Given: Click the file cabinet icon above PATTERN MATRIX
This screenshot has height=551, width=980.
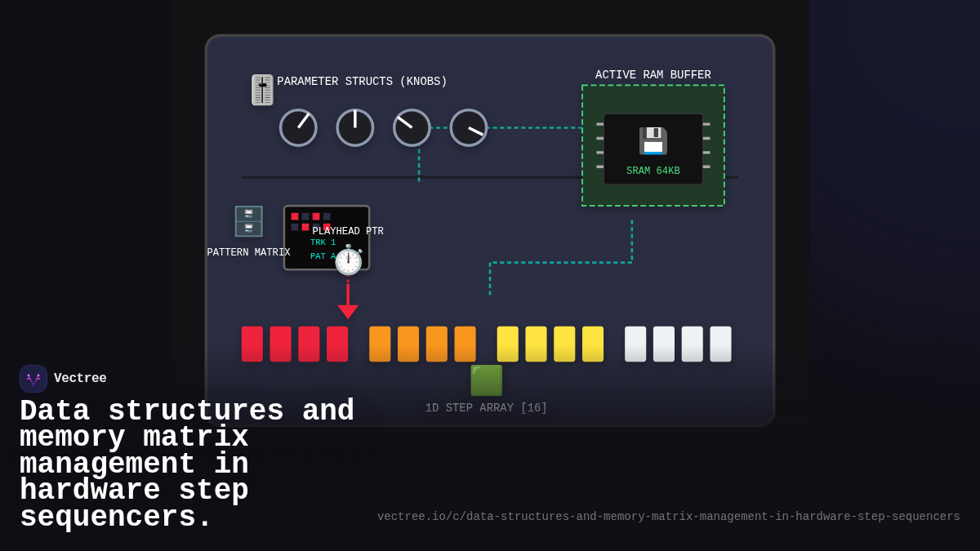Looking at the screenshot, I should tap(248, 221).
